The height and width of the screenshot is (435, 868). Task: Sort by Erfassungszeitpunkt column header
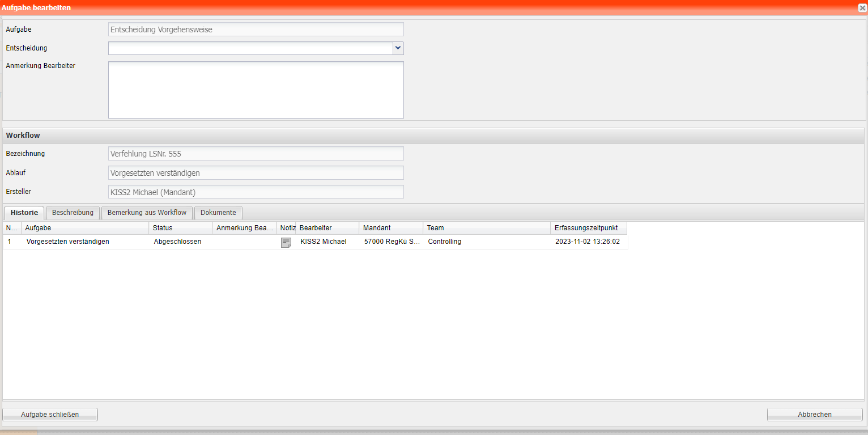coord(588,228)
